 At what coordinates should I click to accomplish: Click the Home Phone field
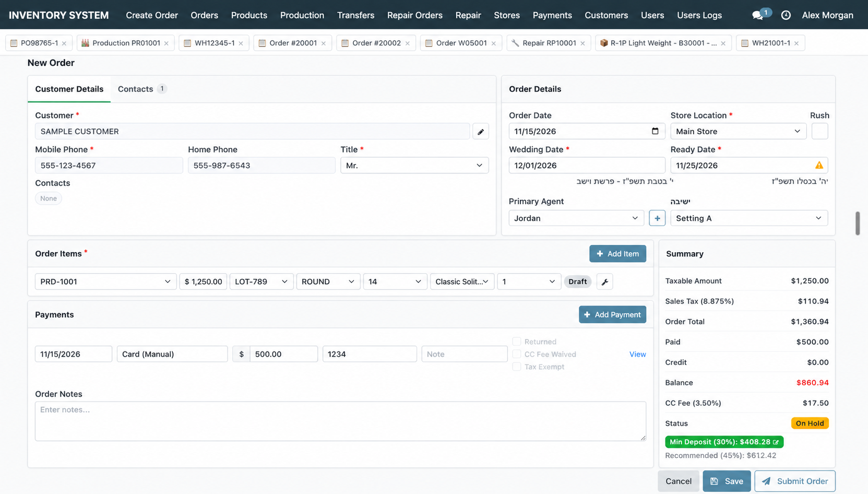pos(261,166)
